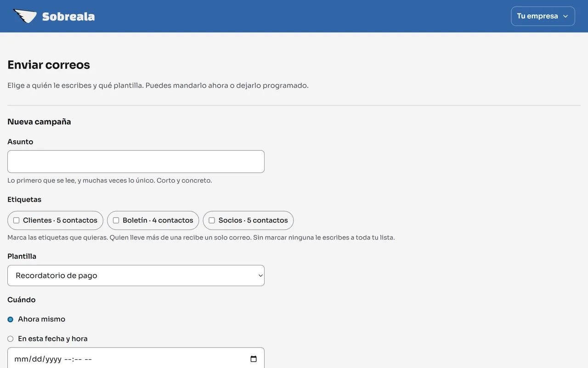The height and width of the screenshot is (368, 588).
Task: Click the Etiquetas label
Action: pyautogui.click(x=24, y=200)
